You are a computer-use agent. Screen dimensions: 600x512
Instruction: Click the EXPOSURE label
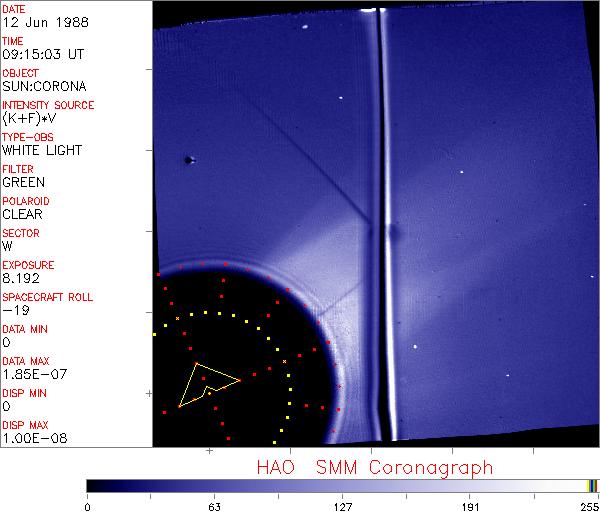pos(28,265)
